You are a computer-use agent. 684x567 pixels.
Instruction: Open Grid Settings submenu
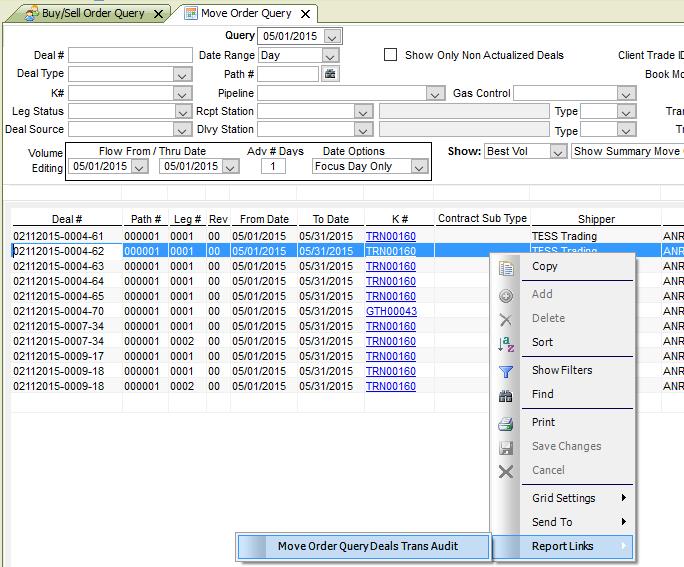pyautogui.click(x=580, y=498)
